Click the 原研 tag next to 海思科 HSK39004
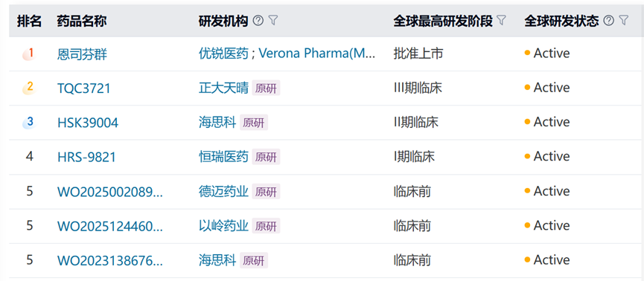644x281 pixels. [x=254, y=123]
